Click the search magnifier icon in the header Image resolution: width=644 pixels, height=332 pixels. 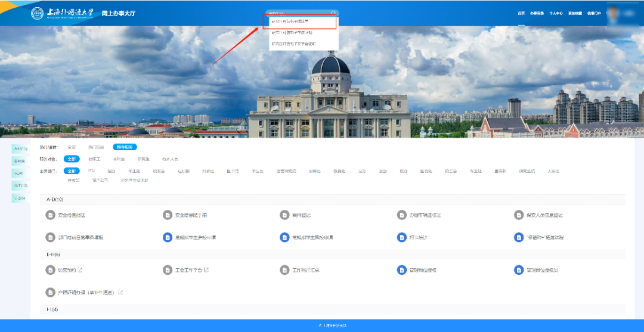tap(333, 13)
